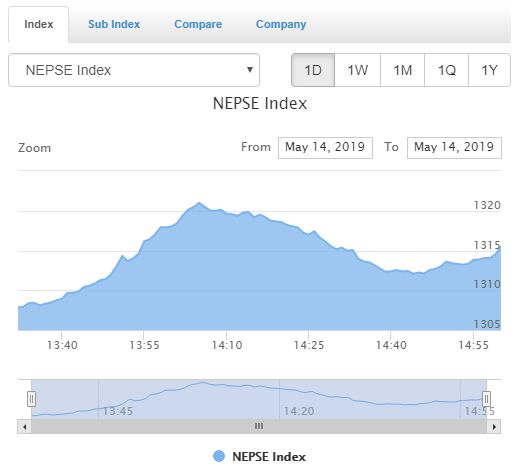Click the navigator scrollbar left arrow

pos(24,427)
